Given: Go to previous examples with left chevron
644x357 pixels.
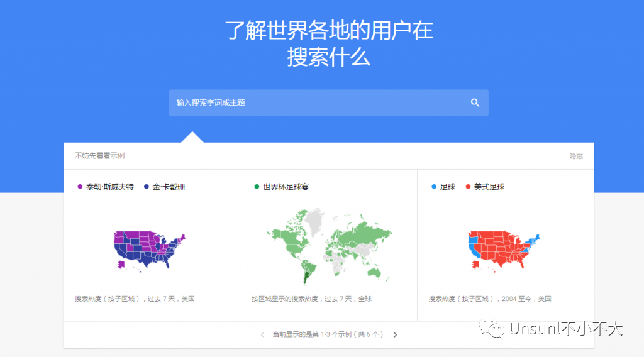Looking at the screenshot, I should pyautogui.click(x=262, y=335).
